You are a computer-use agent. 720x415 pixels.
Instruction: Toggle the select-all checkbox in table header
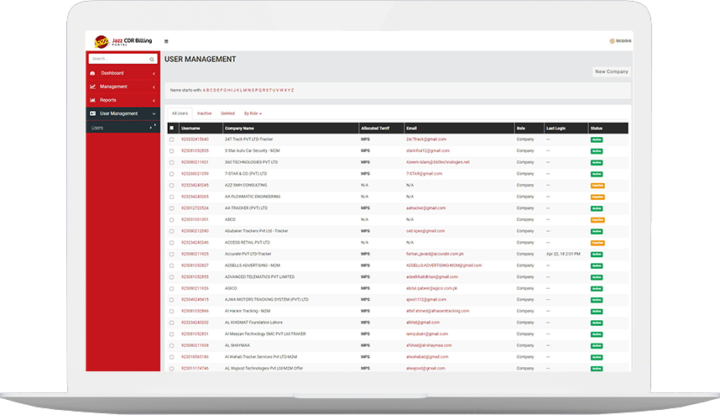coord(171,128)
